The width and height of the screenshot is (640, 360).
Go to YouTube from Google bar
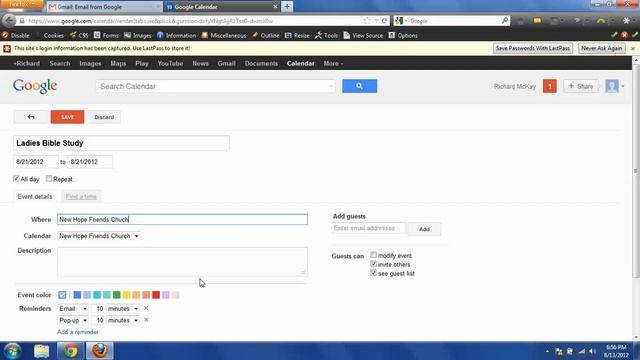pos(170,64)
